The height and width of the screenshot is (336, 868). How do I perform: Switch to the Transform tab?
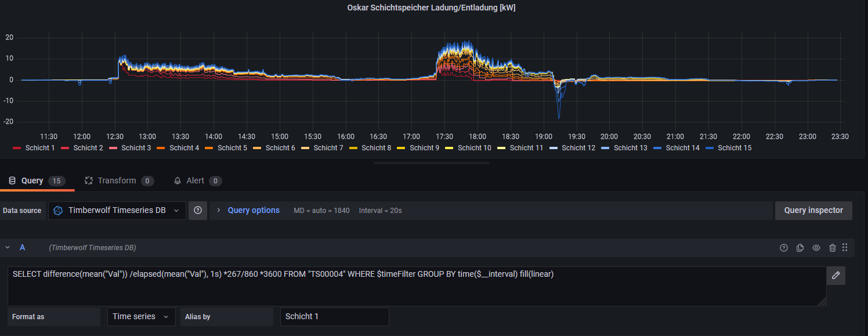116,180
